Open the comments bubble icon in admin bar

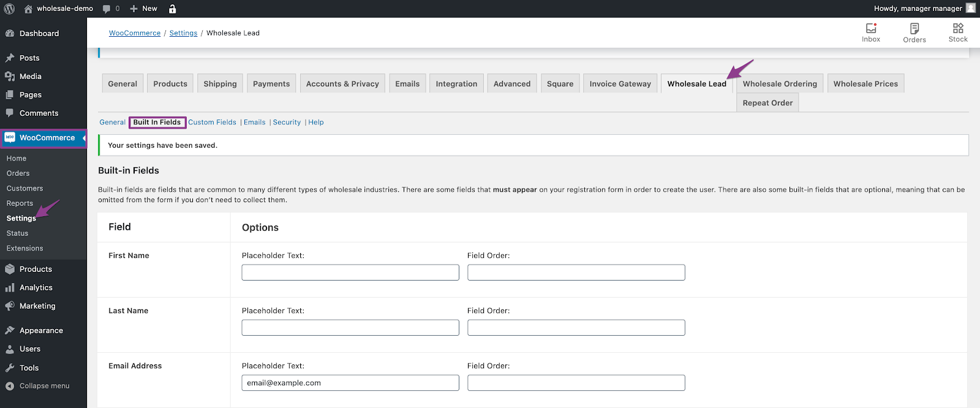[107, 9]
